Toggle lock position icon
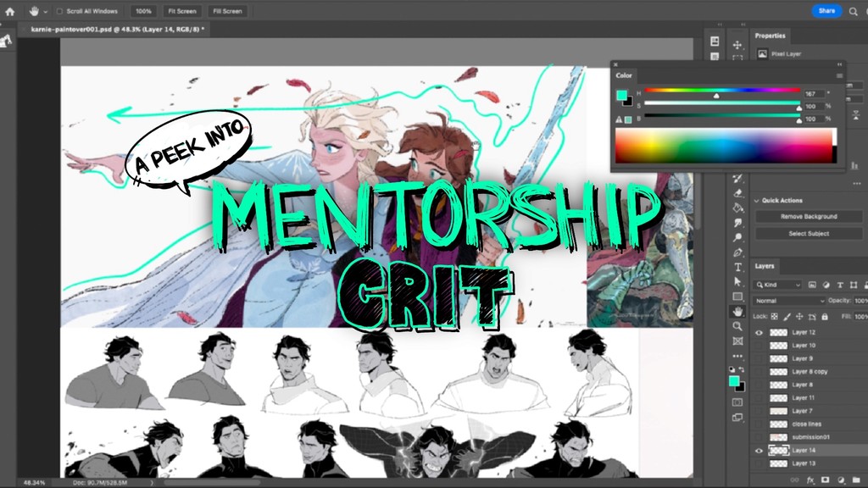The height and width of the screenshot is (488, 868). pos(799,317)
